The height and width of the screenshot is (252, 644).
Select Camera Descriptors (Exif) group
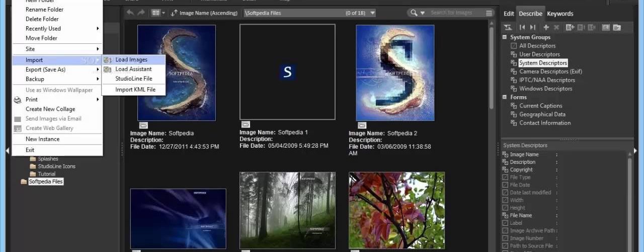550,72
